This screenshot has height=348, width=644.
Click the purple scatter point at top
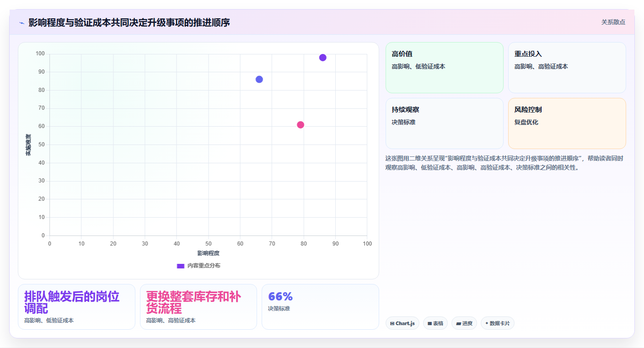point(323,58)
